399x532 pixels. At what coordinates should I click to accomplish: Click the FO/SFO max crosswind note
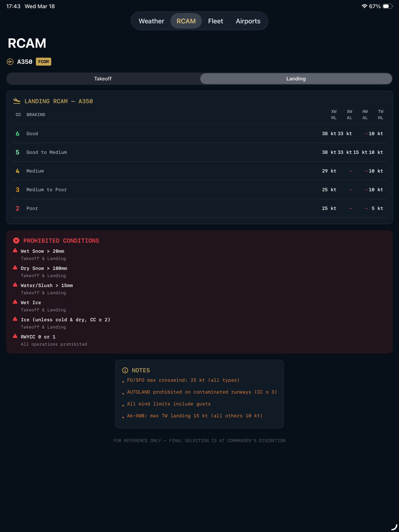pyautogui.click(x=183, y=380)
